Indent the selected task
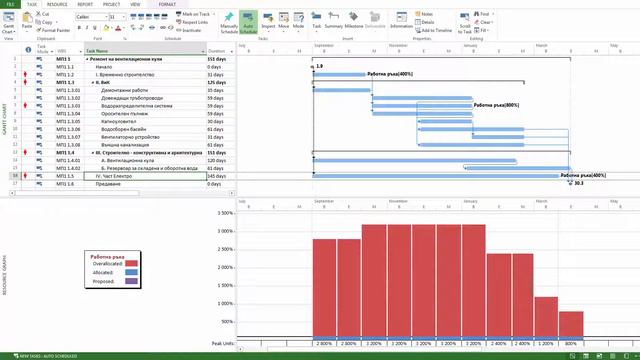Viewport: 640px width, 360px height. click(x=141, y=28)
